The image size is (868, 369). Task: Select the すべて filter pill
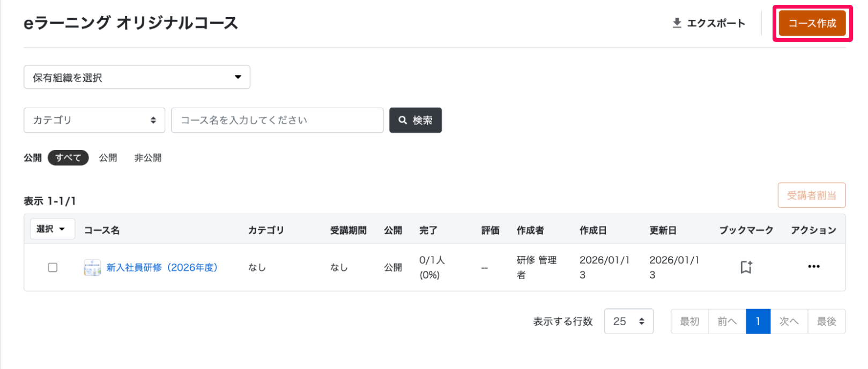click(x=68, y=157)
